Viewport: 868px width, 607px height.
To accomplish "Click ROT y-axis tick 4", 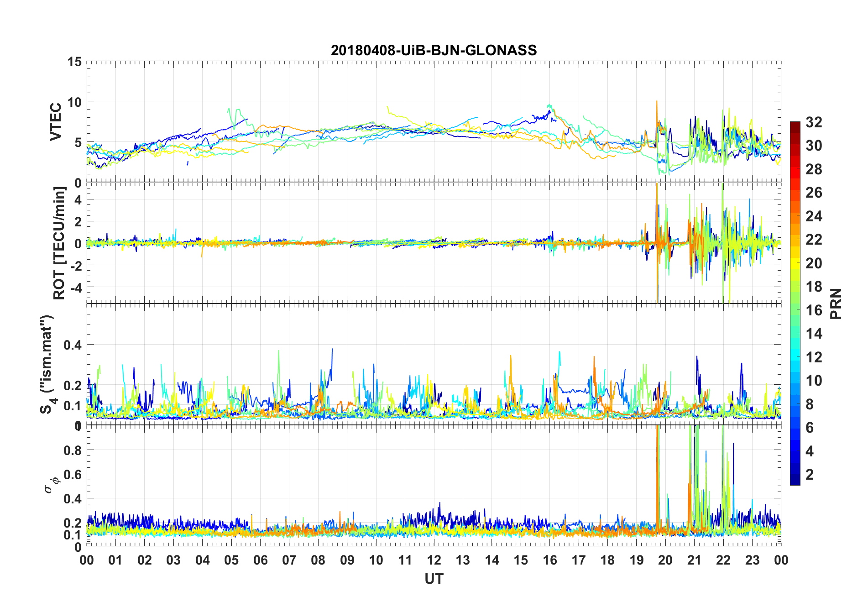I will 78,199.
